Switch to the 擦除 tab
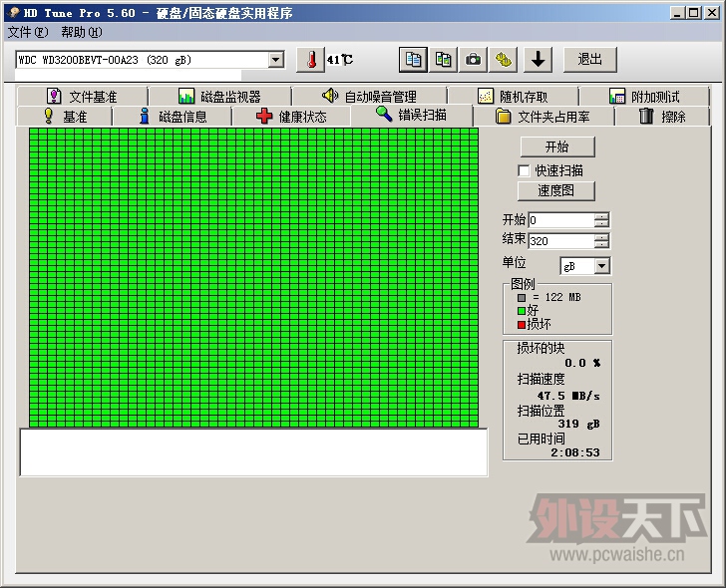The width and height of the screenshot is (726, 588). [x=662, y=117]
